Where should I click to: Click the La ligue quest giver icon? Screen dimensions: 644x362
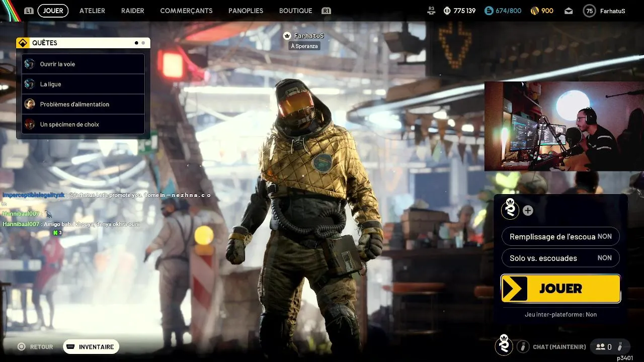(30, 84)
